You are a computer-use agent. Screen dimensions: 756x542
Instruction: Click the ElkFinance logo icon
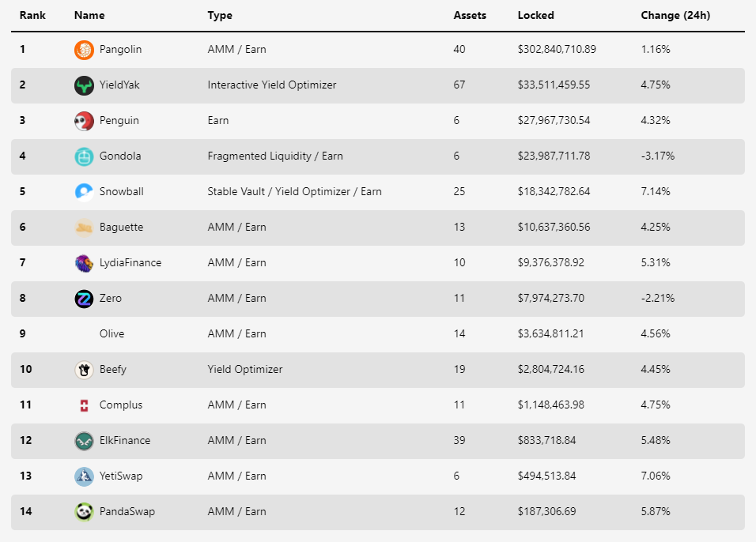point(84,441)
